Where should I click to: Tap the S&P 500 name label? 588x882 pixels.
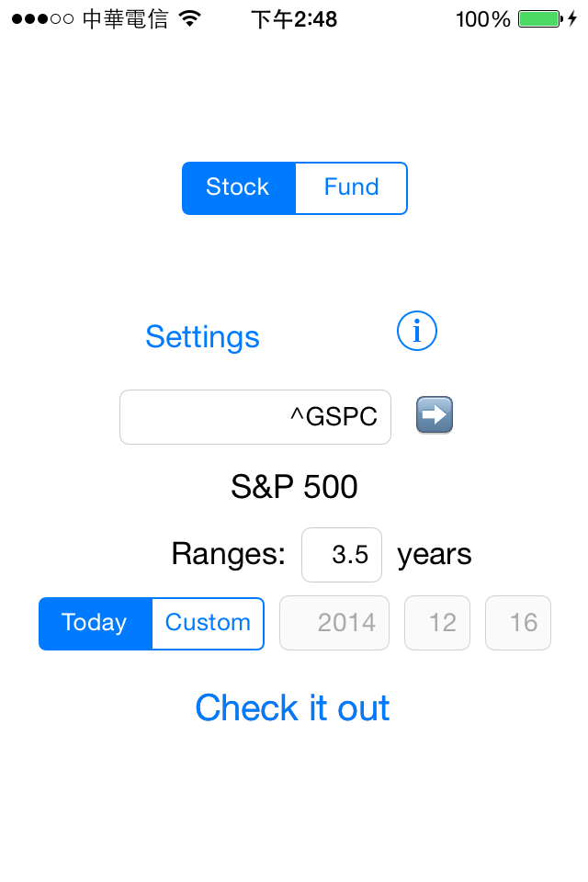tap(294, 487)
